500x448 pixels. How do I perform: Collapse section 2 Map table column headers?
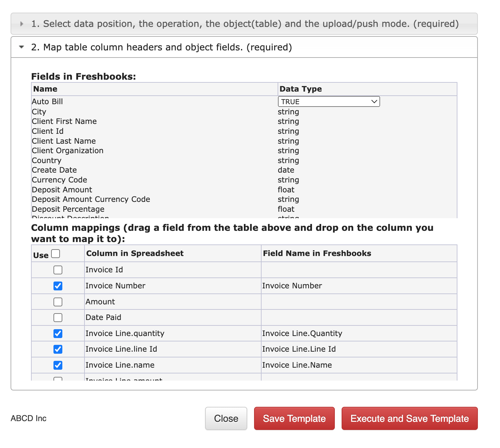click(x=244, y=47)
